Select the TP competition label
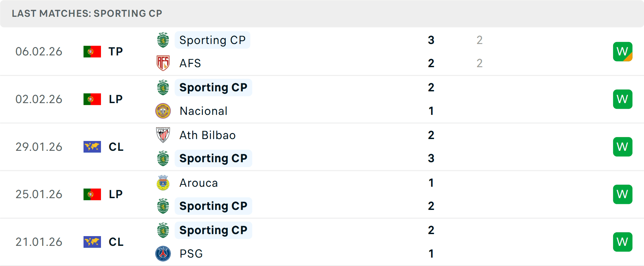This screenshot has width=644, height=266. coord(115,51)
